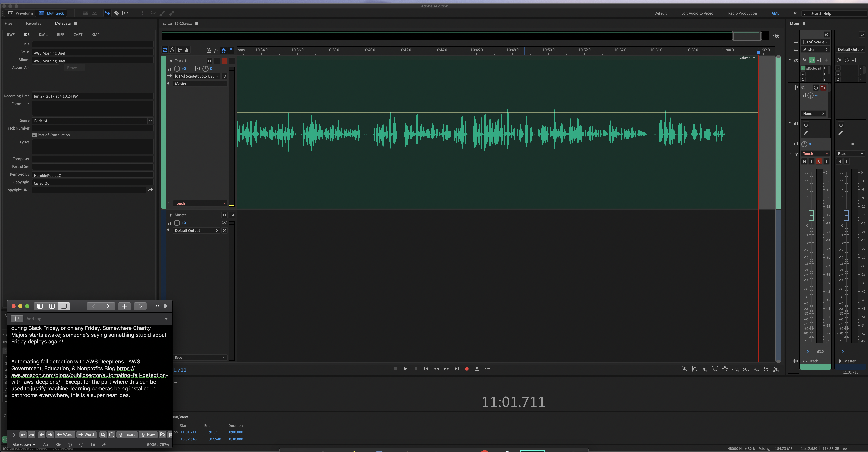Toggle Skip Selection in transport
This screenshot has width=868, height=452.
(x=487, y=369)
